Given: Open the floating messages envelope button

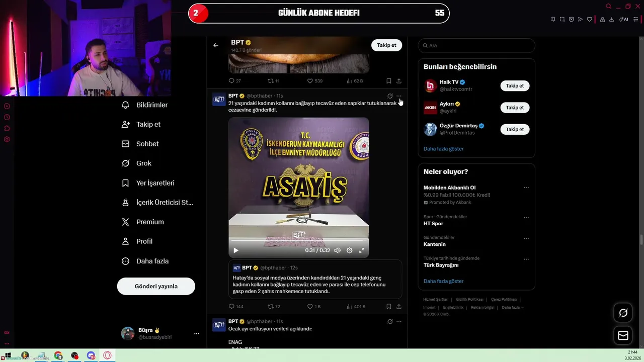Looking at the screenshot, I should pyautogui.click(x=623, y=335).
